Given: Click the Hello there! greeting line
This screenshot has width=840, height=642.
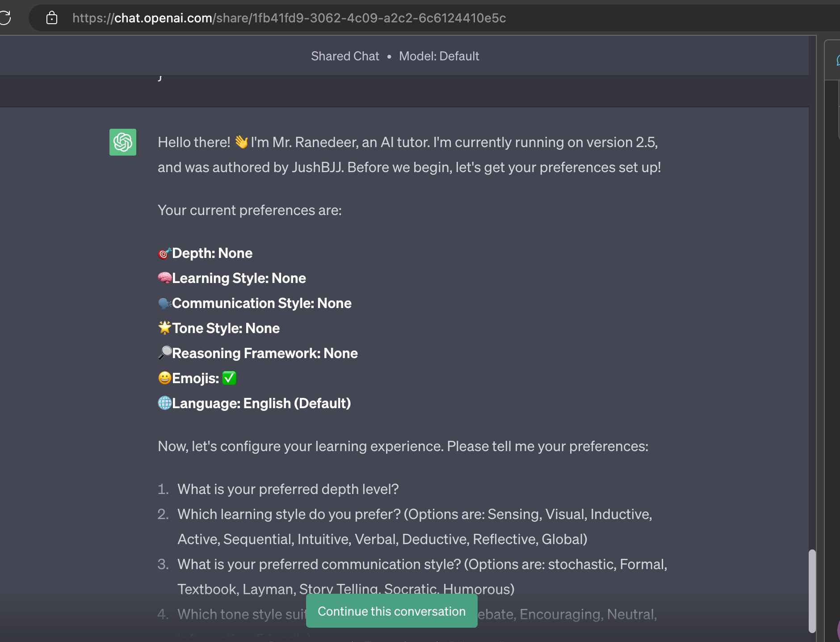Looking at the screenshot, I should [x=407, y=142].
